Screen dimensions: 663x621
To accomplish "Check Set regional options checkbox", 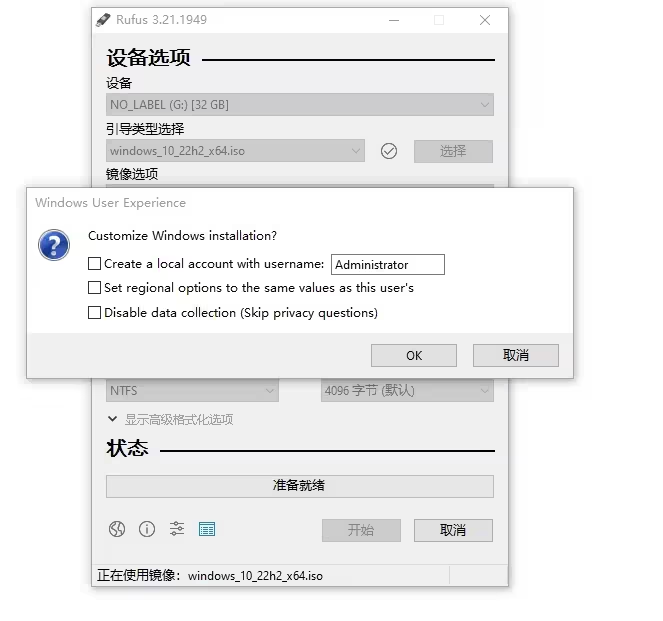I will coord(94,288).
